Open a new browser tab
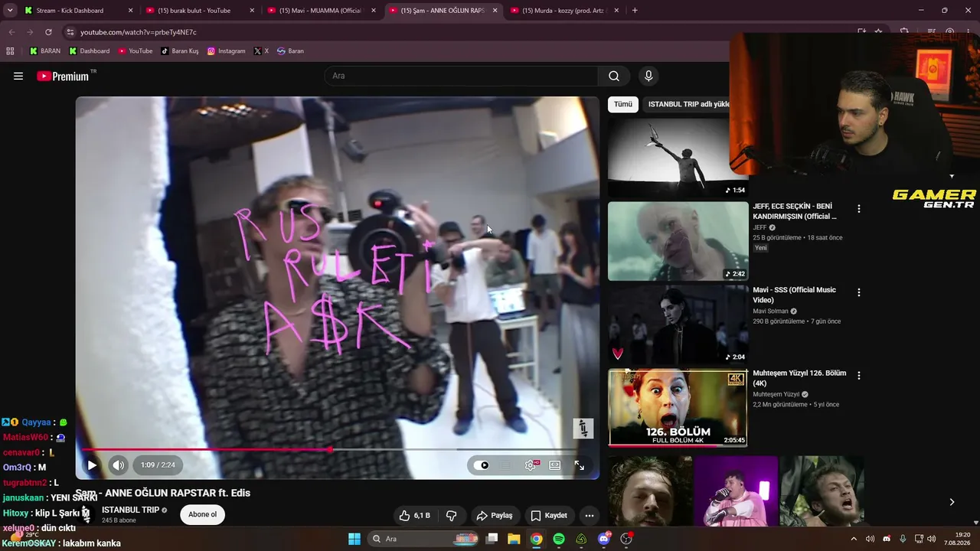Screen dimensions: 980x551 point(635,11)
